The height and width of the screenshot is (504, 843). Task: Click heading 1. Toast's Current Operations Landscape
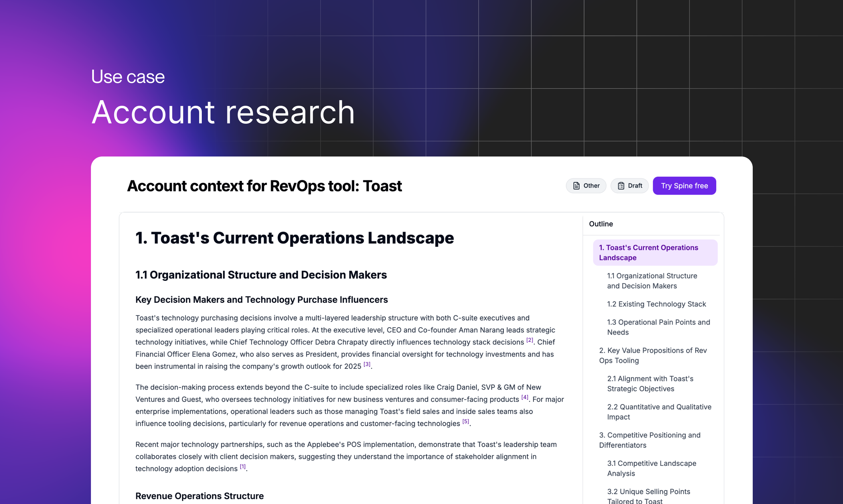pyautogui.click(x=294, y=238)
